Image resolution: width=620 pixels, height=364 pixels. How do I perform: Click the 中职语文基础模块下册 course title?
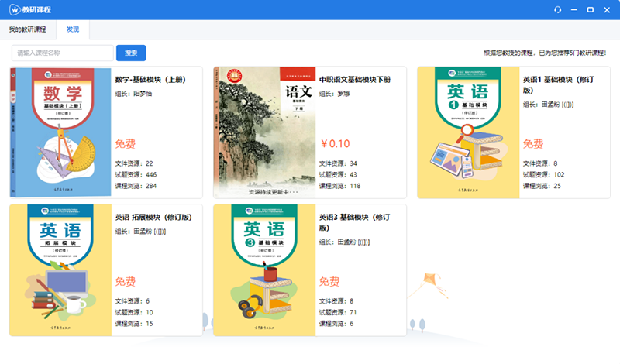pos(355,79)
